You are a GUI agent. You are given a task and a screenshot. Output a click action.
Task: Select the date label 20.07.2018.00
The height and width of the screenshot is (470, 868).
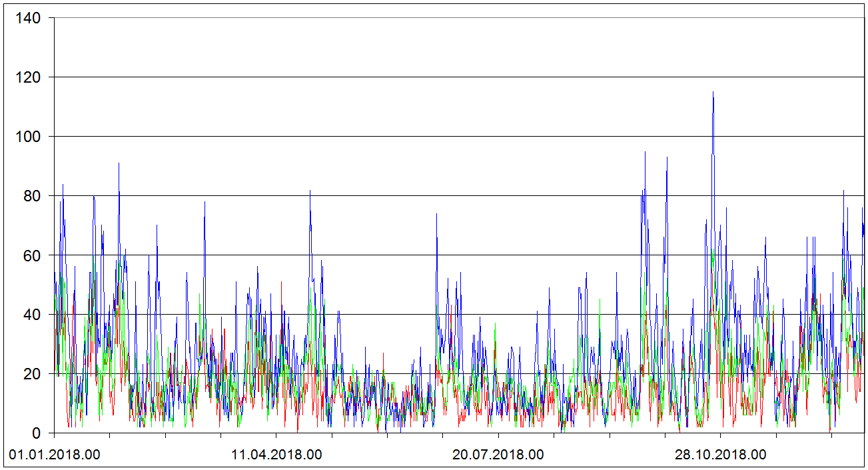pyautogui.click(x=498, y=455)
